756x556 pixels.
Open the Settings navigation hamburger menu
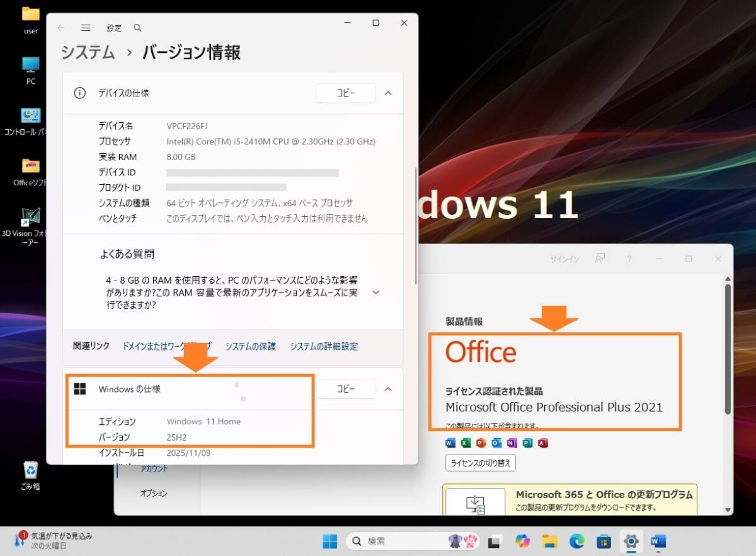point(86,28)
